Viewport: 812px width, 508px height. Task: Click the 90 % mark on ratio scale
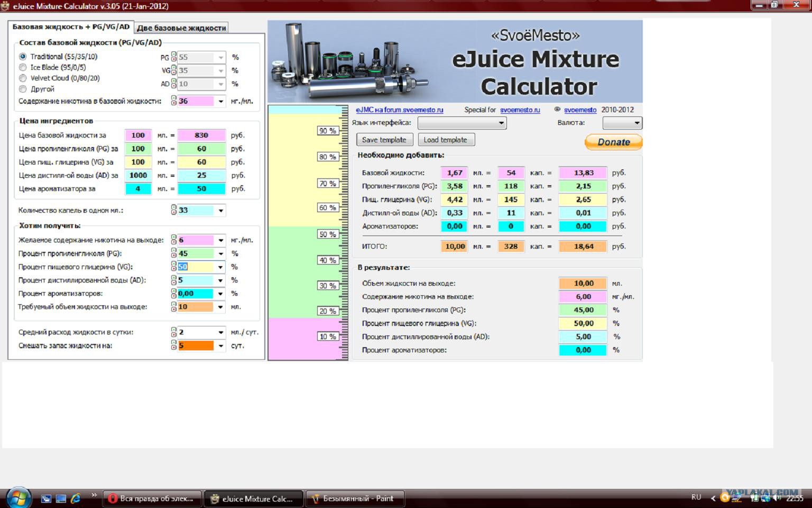point(327,131)
